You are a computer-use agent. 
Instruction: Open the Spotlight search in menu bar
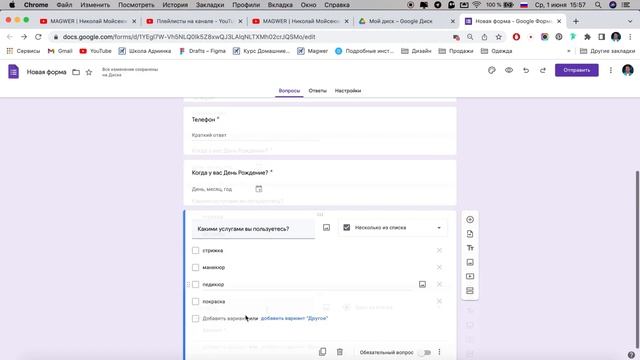pos(598,5)
